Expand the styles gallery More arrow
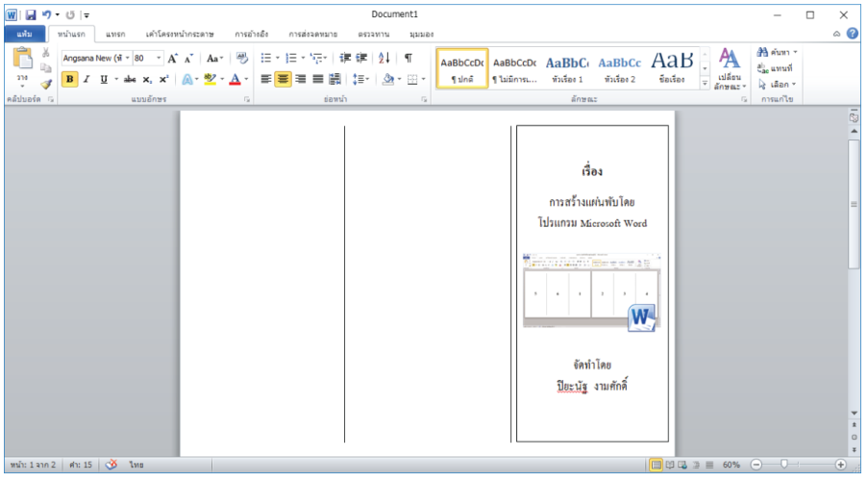 [x=705, y=84]
